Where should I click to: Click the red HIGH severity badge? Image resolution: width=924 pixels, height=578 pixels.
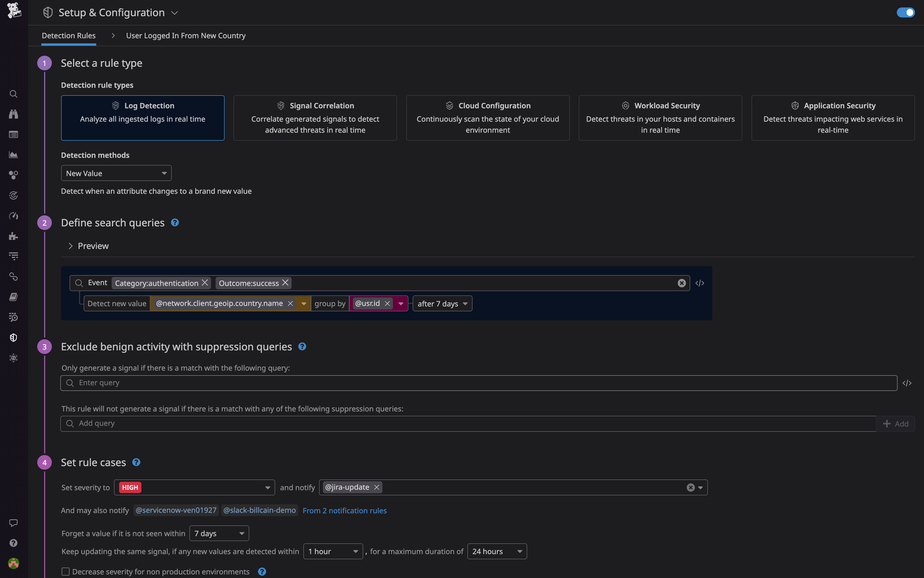point(130,487)
